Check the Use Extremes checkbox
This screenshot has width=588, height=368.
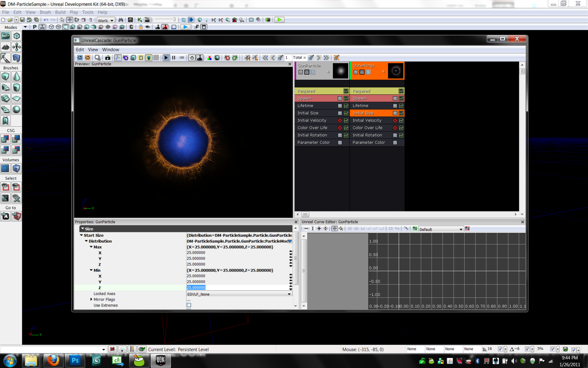[189, 305]
